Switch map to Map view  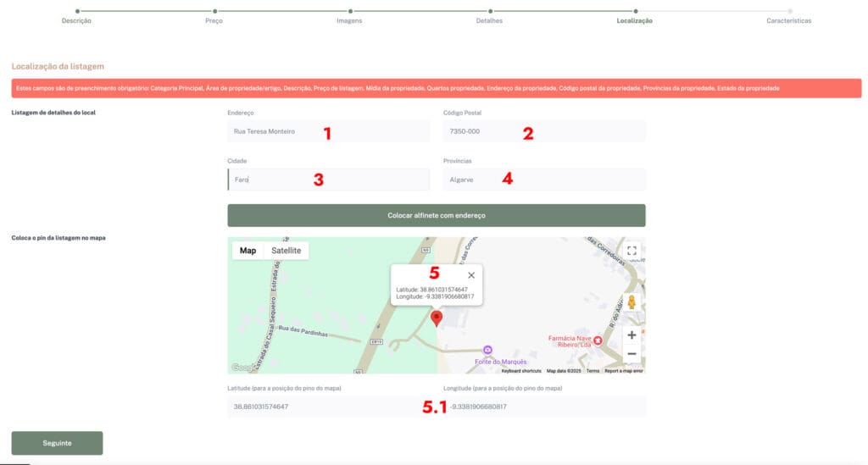tap(248, 251)
